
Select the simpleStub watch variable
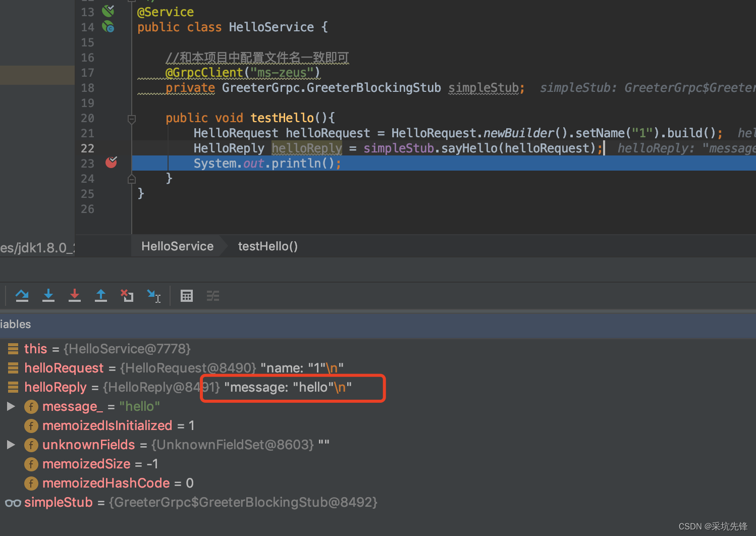(378, 502)
